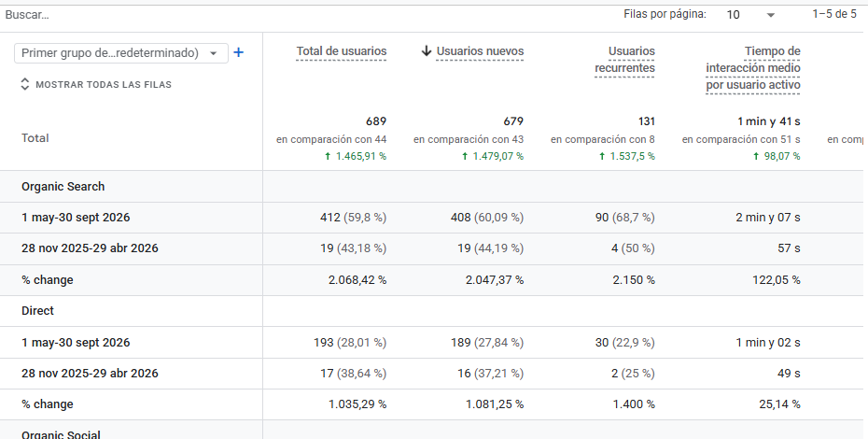Click cell 412 (59,8 %)
The width and height of the screenshot is (868, 439).
click(353, 218)
